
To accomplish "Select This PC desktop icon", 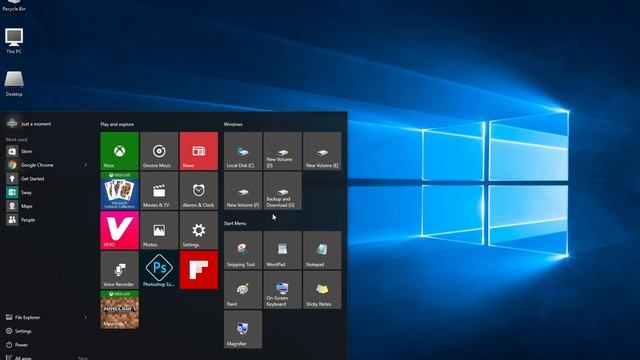I will (14, 41).
